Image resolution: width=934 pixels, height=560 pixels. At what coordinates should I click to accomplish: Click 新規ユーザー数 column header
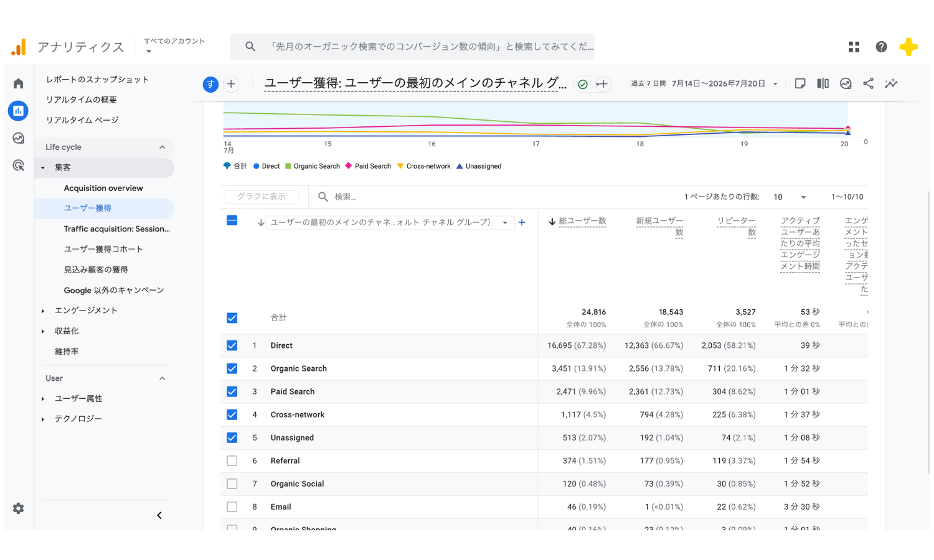click(x=659, y=226)
